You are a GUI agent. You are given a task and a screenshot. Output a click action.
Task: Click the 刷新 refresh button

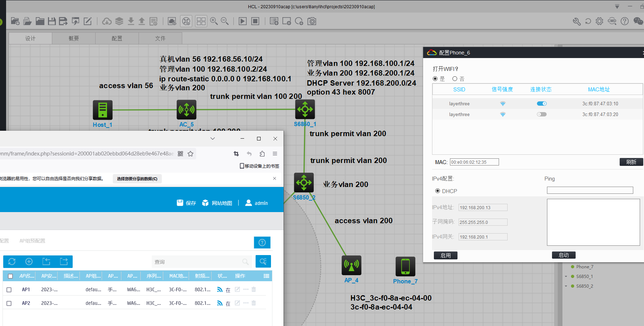631,162
